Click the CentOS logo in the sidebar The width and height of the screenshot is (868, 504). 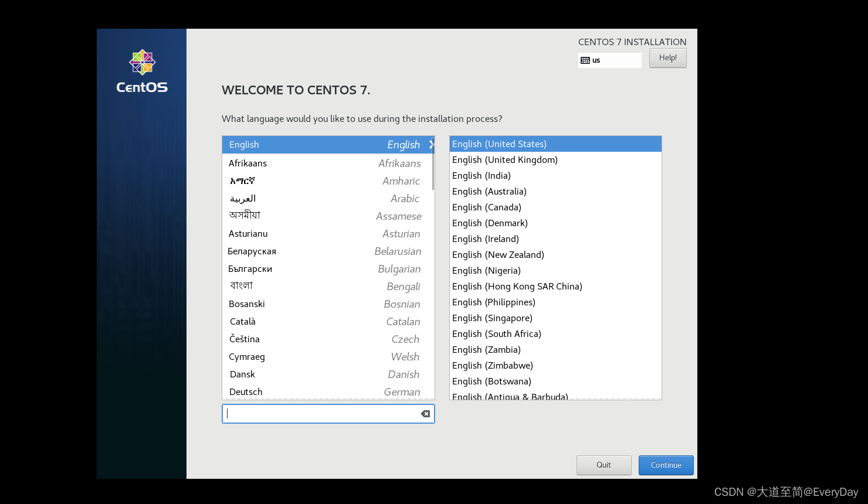(x=142, y=71)
